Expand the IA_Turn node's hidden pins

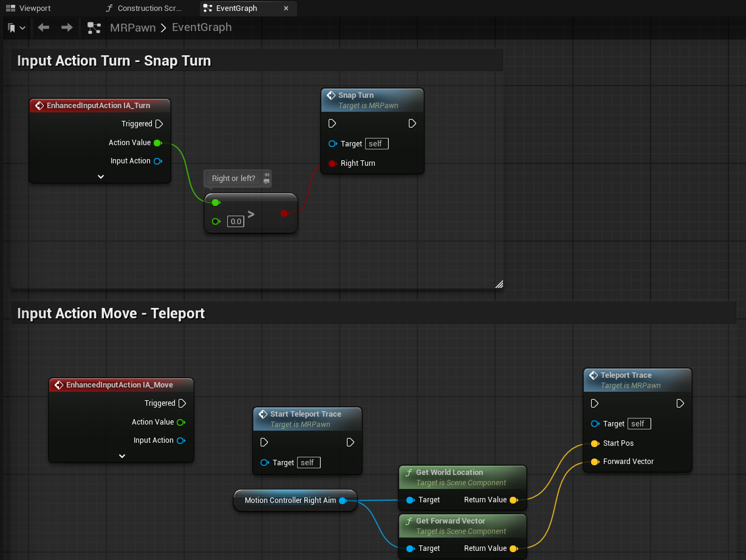(101, 177)
